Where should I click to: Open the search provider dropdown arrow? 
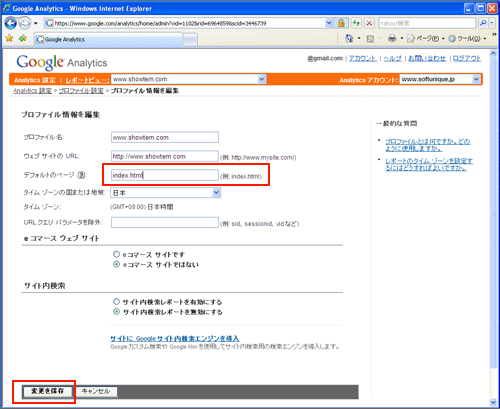tap(492, 23)
